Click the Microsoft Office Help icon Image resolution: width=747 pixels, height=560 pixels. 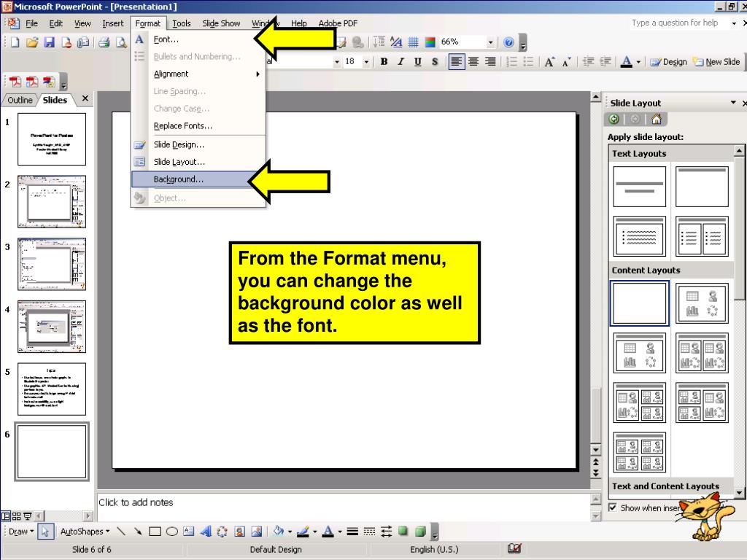click(x=508, y=42)
